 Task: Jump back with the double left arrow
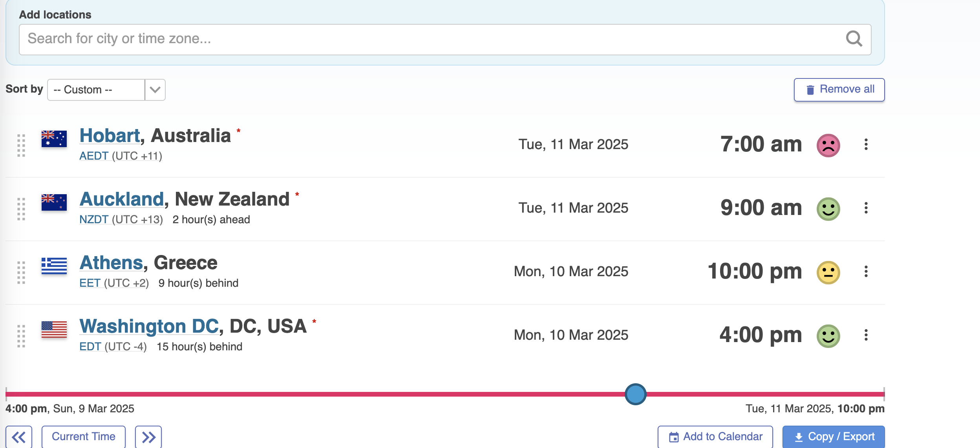coord(19,437)
